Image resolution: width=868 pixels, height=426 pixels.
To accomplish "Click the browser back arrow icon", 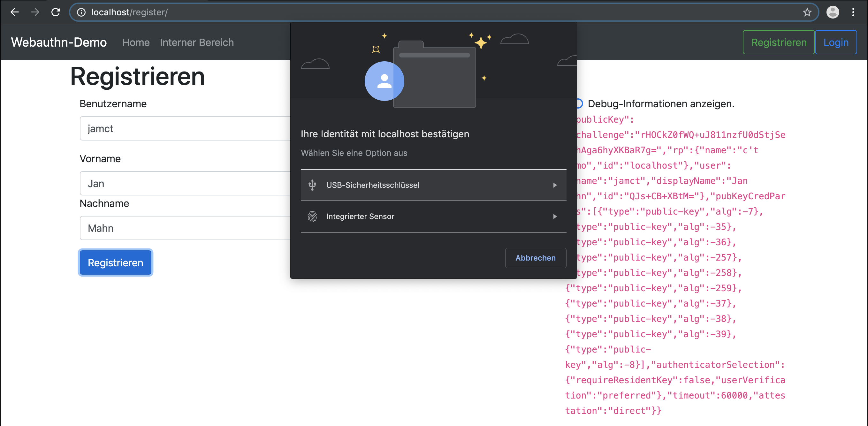I will [14, 12].
